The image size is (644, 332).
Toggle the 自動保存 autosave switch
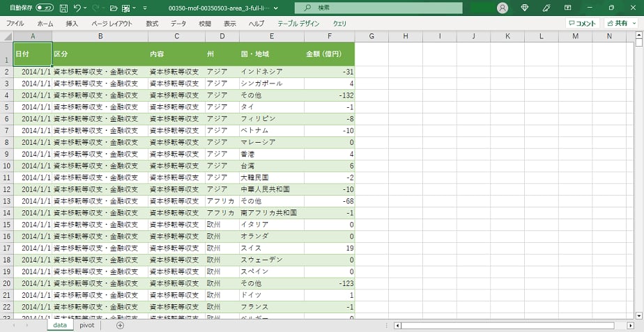(x=45, y=8)
